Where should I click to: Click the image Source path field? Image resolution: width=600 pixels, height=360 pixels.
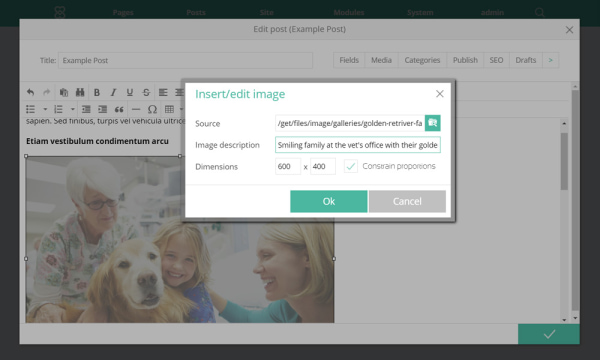[350, 123]
